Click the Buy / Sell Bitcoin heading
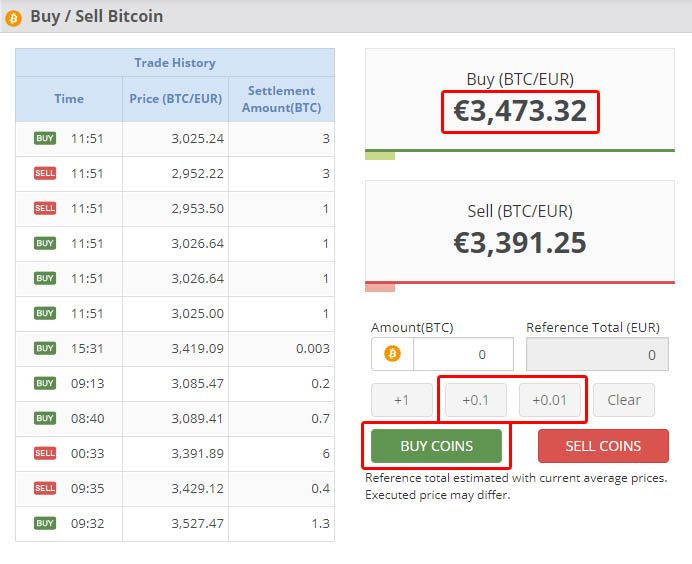The width and height of the screenshot is (692, 564). [97, 16]
